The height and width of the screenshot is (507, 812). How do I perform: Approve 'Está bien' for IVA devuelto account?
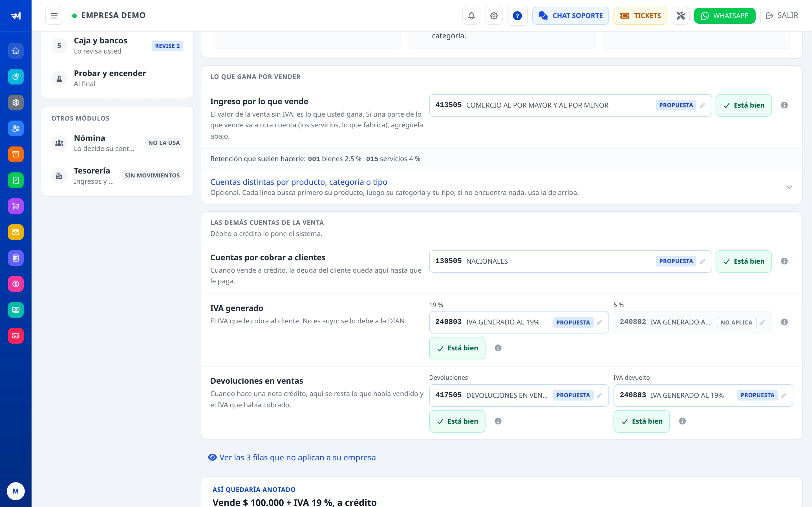pyautogui.click(x=641, y=421)
